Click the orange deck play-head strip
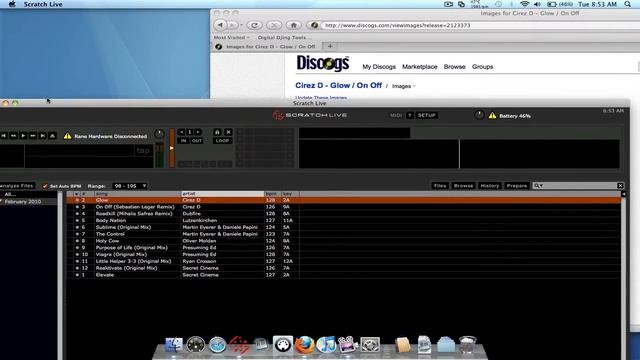 (x=172, y=148)
